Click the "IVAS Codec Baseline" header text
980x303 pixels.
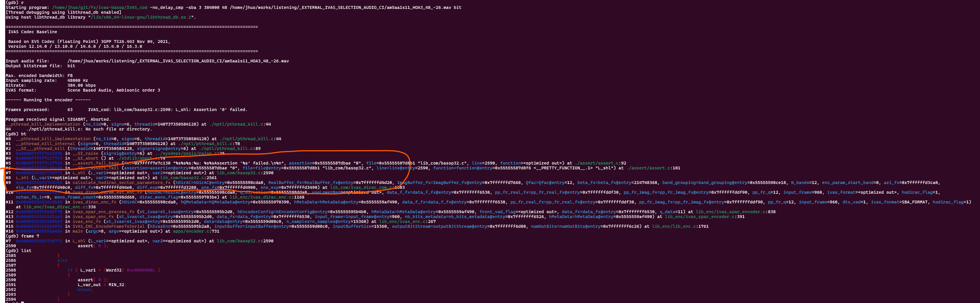32,31
